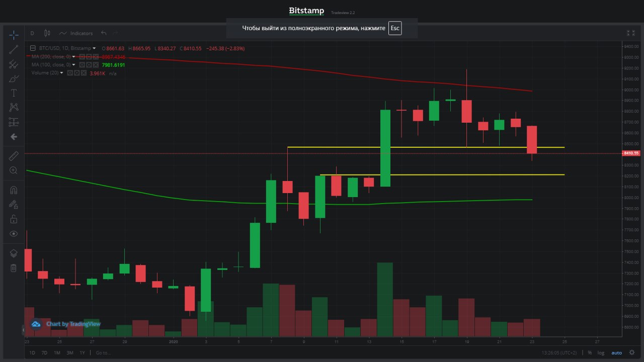Viewport: 644px width, 362px height.
Task: Toggle magnet mode for drawings
Action: click(x=14, y=190)
